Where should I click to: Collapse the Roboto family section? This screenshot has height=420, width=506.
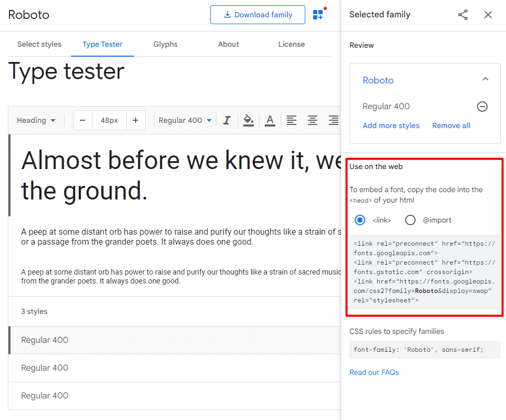(x=486, y=79)
